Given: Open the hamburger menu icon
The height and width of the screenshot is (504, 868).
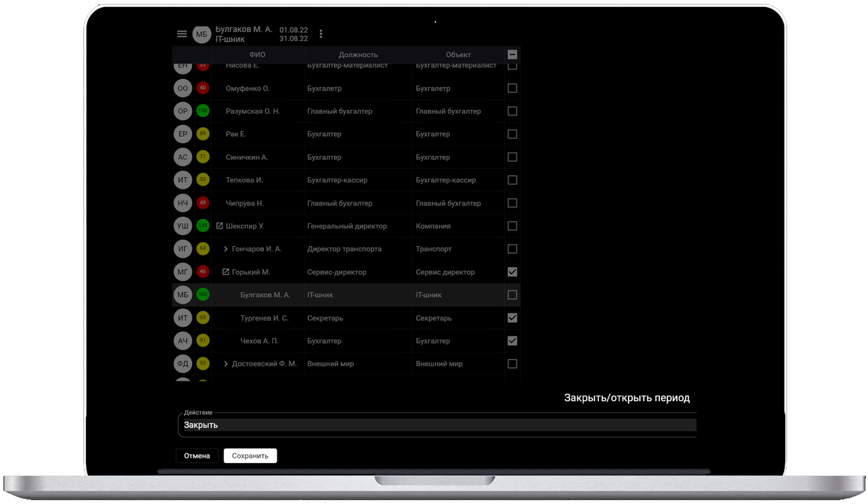Looking at the screenshot, I should (182, 34).
